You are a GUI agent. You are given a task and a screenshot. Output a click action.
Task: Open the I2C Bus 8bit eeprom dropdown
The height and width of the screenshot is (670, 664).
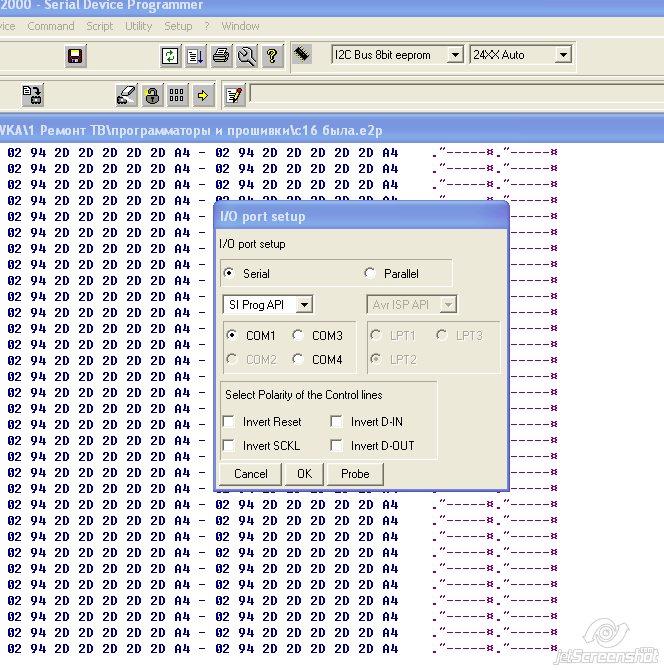point(397,55)
